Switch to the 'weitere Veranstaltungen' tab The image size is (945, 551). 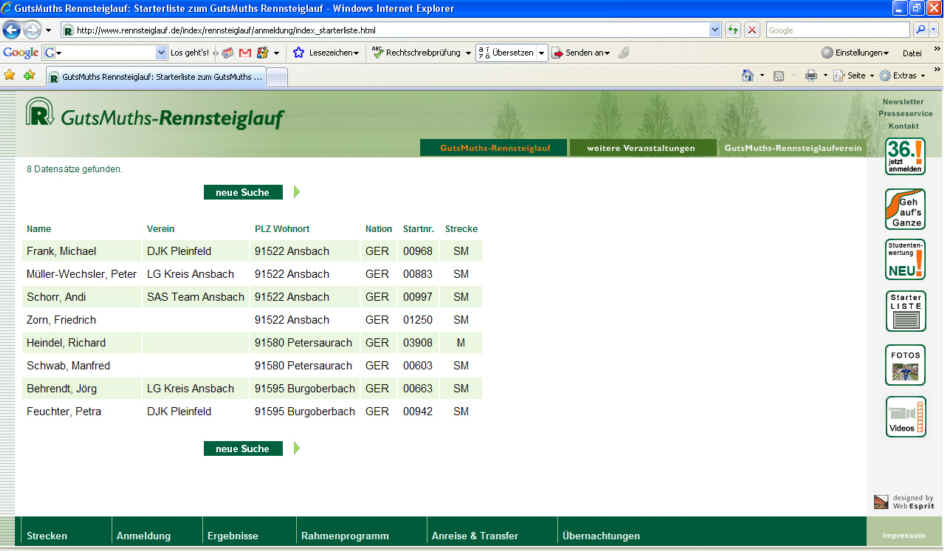click(641, 148)
